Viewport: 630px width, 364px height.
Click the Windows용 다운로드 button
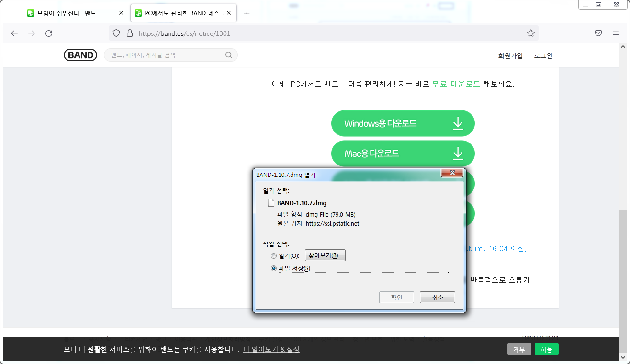pyautogui.click(x=403, y=123)
